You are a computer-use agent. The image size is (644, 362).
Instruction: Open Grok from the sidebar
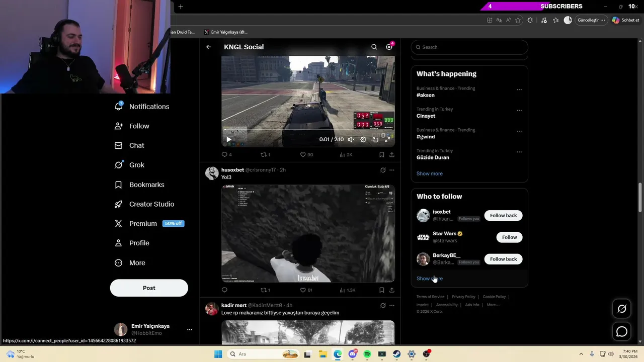130,165
